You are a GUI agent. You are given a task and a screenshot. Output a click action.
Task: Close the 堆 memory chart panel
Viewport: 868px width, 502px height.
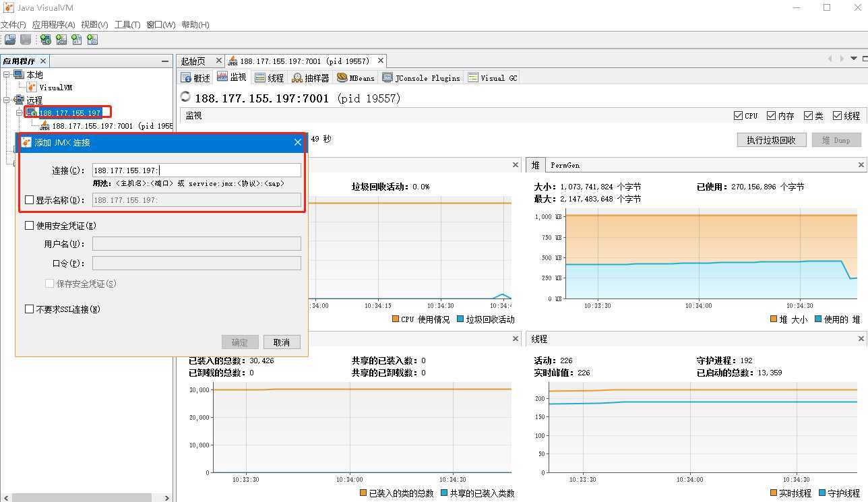point(861,164)
